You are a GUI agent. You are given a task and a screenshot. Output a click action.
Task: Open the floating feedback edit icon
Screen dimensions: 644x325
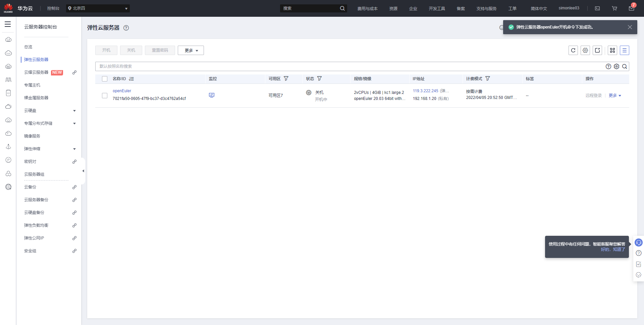(x=639, y=264)
